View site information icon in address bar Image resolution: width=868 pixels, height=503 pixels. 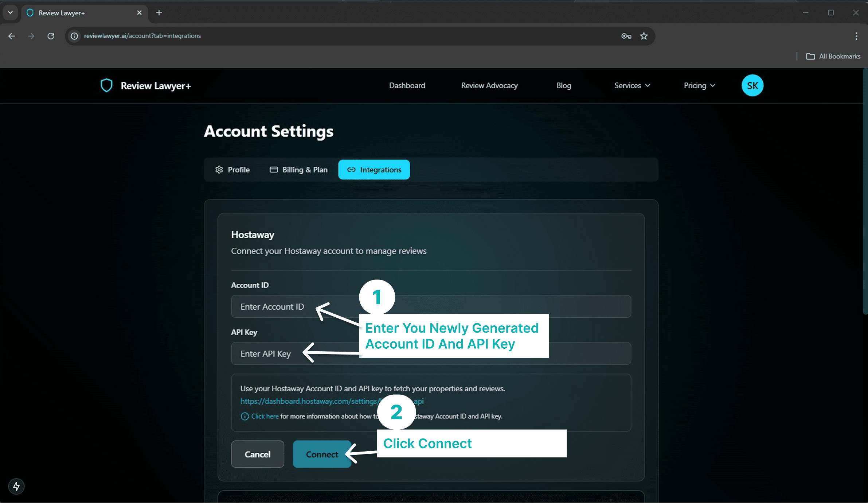click(x=74, y=36)
